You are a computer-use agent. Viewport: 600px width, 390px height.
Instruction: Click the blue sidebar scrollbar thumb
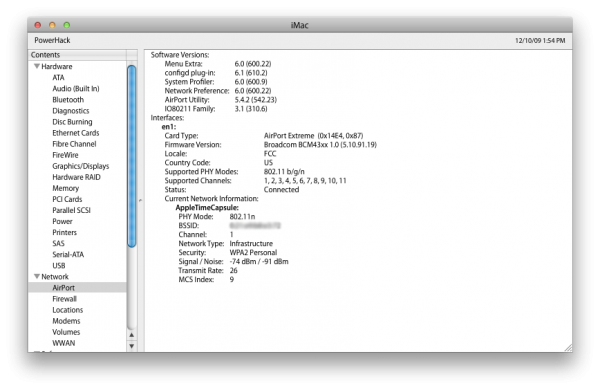[x=132, y=157]
